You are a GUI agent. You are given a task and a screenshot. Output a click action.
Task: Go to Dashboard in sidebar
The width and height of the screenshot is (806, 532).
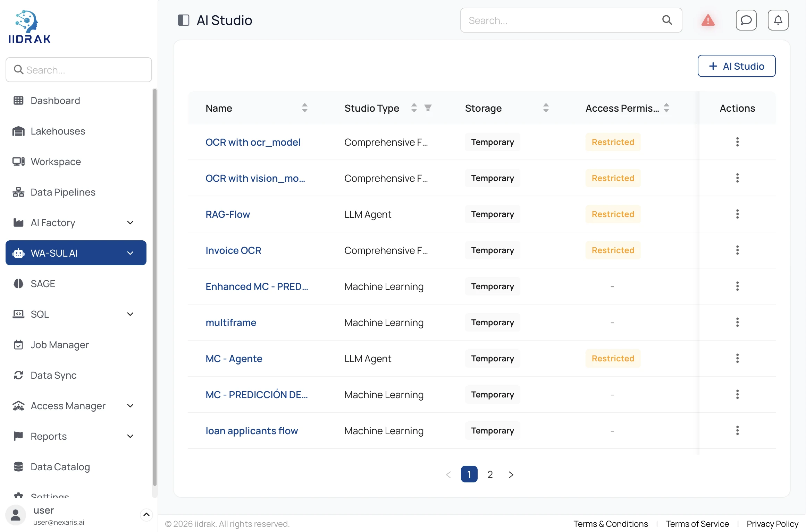(76, 101)
